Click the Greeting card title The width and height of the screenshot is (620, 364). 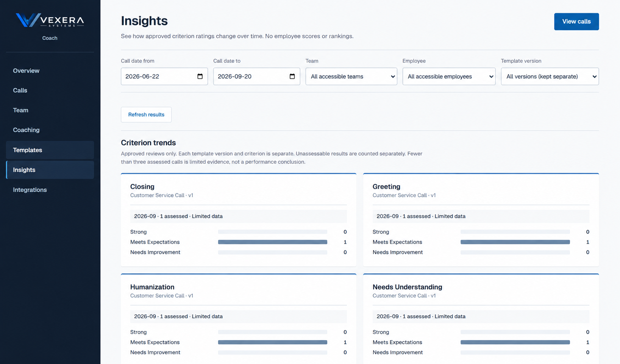click(x=386, y=187)
